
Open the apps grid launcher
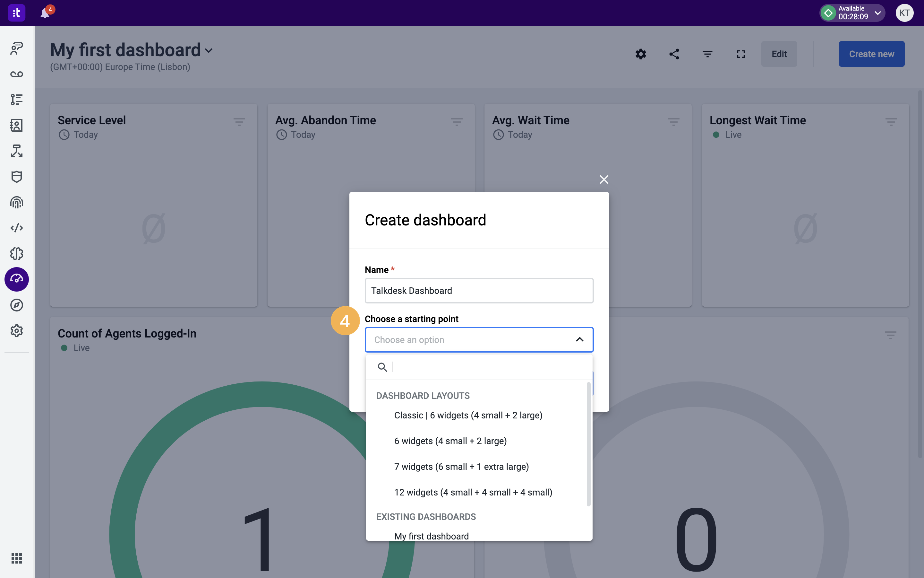pos(16,558)
